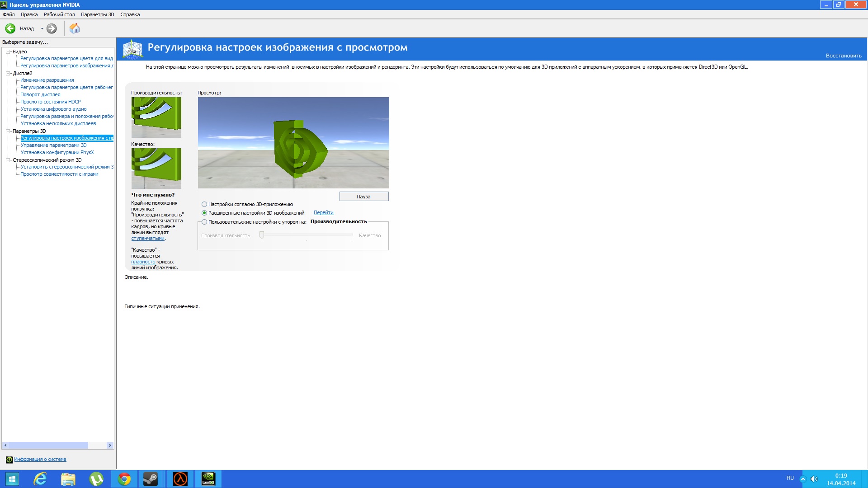Click the 'ступенчатыми' help link
This screenshot has width=868, height=488.
click(148, 239)
